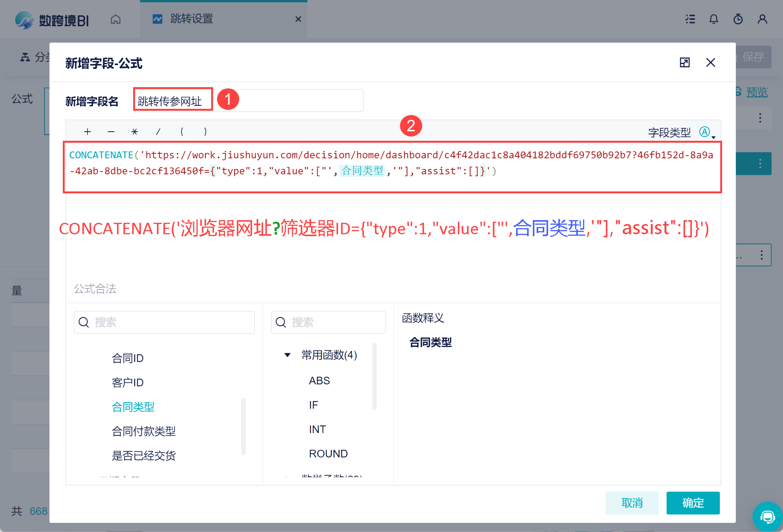Open the customer support chat bubble

point(767,516)
